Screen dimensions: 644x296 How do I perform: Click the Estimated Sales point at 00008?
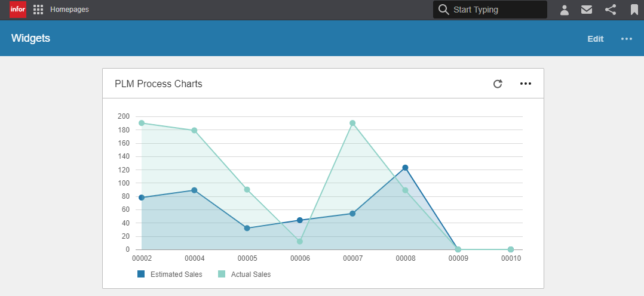405,168
